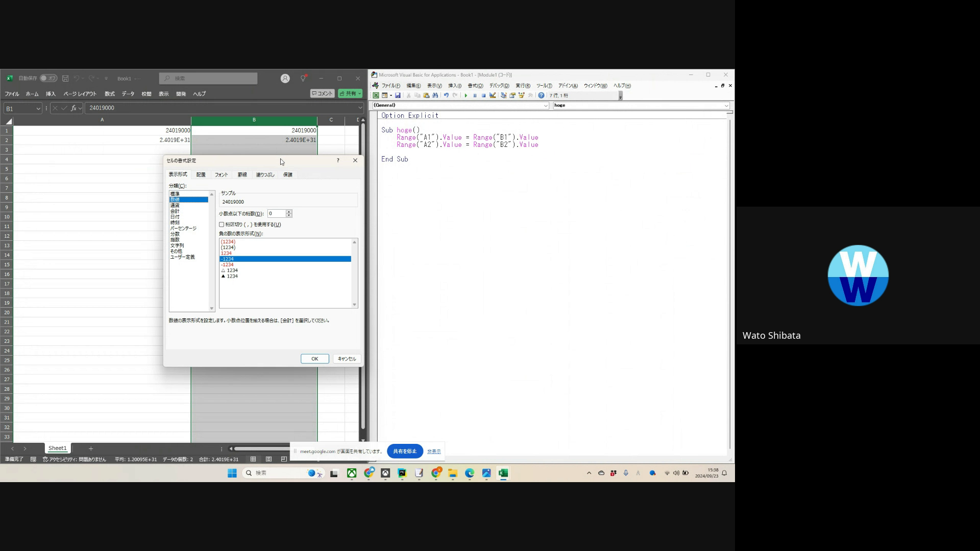980x551 pixels.
Task: Click the VBA save icon
Action: pos(398,95)
